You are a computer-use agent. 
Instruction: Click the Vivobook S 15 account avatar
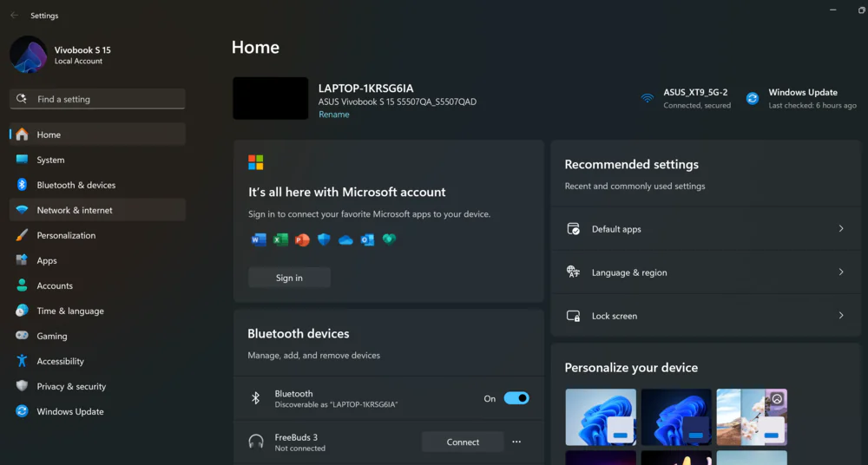pyautogui.click(x=29, y=55)
